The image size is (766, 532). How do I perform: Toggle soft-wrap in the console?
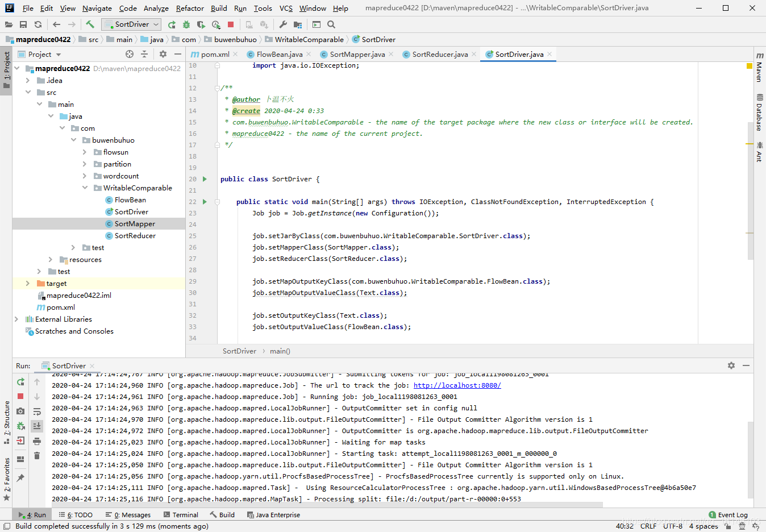click(x=37, y=412)
